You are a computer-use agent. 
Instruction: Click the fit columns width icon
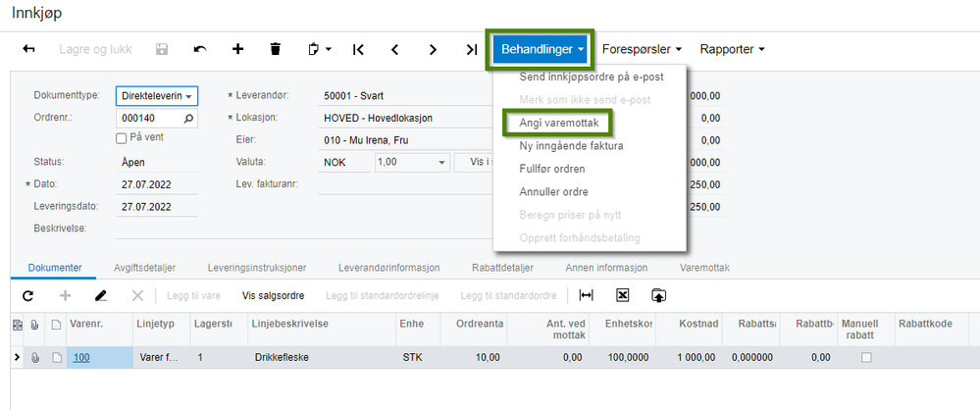(x=587, y=295)
